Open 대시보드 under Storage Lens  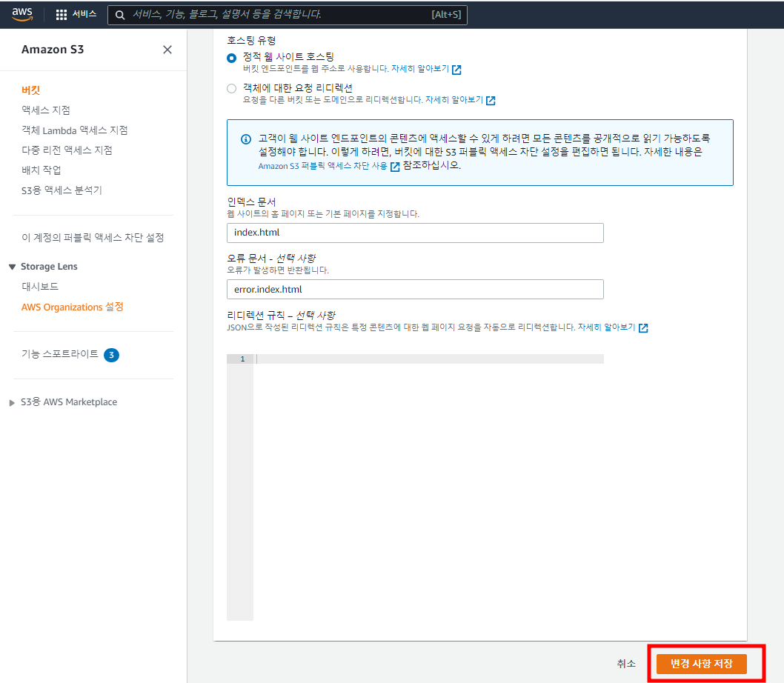click(x=40, y=287)
